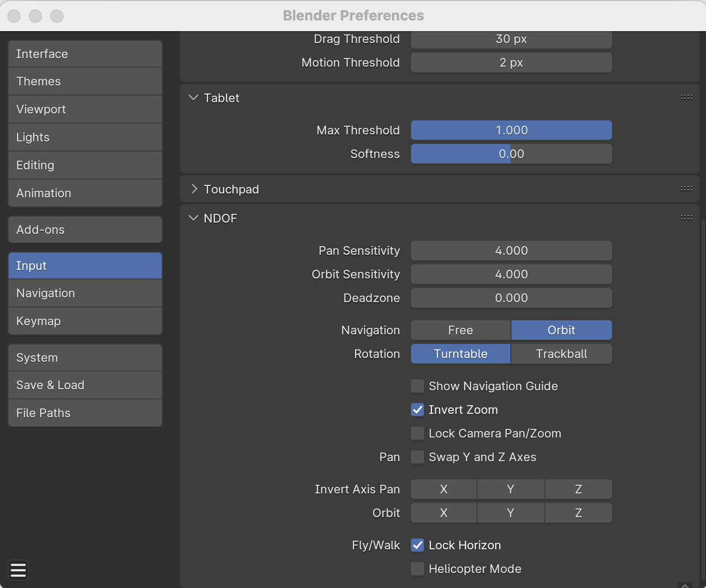This screenshot has height=588, width=706.
Task: Click the Motion Threshold value field
Action: pos(512,62)
